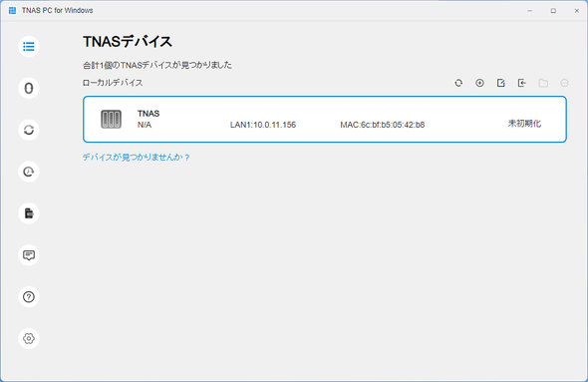Click the app logo in title bar

pyautogui.click(x=12, y=11)
